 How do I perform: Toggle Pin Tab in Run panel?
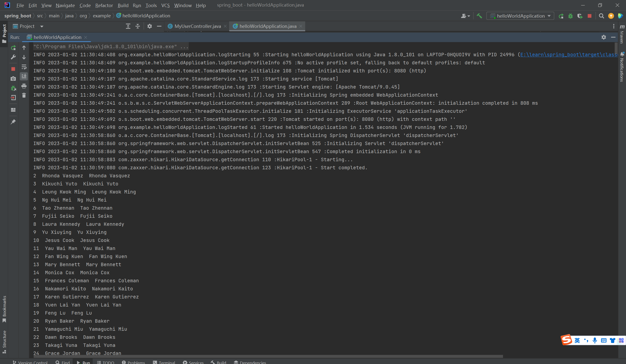click(13, 122)
